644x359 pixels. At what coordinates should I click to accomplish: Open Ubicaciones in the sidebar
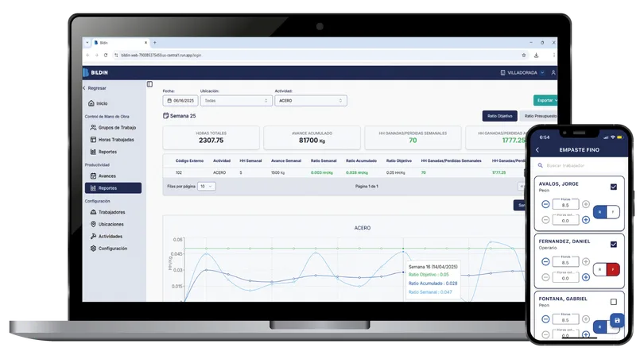point(107,225)
